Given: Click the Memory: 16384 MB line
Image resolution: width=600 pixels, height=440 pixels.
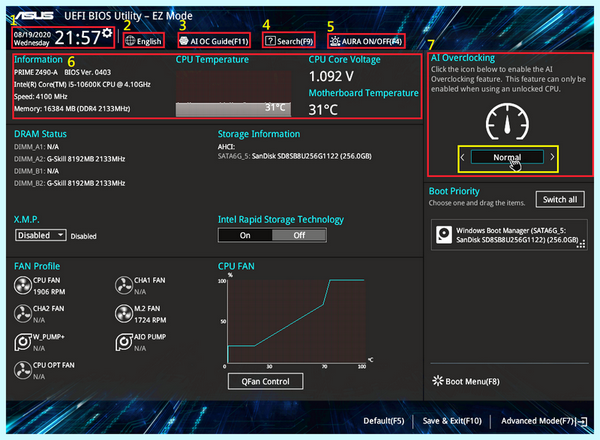Looking at the screenshot, I should click(x=72, y=109).
